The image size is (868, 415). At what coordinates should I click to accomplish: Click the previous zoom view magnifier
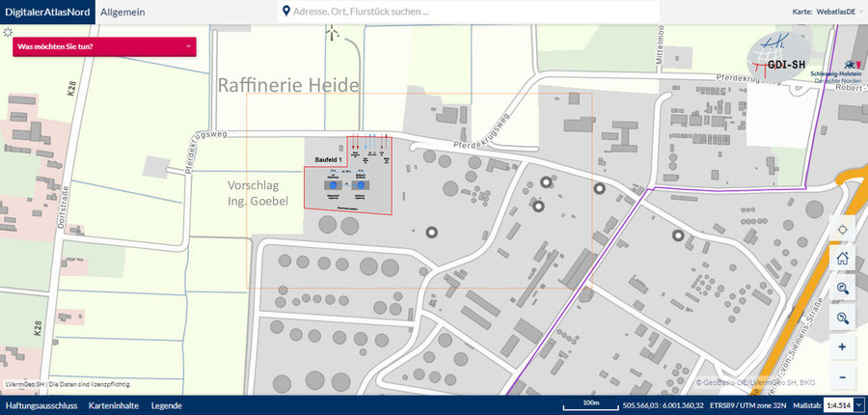pos(842,288)
